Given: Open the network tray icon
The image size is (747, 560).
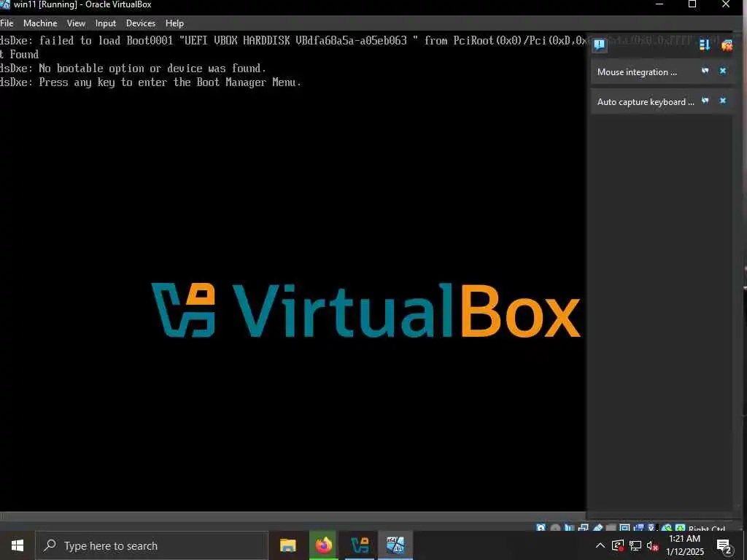Looking at the screenshot, I should (635, 545).
